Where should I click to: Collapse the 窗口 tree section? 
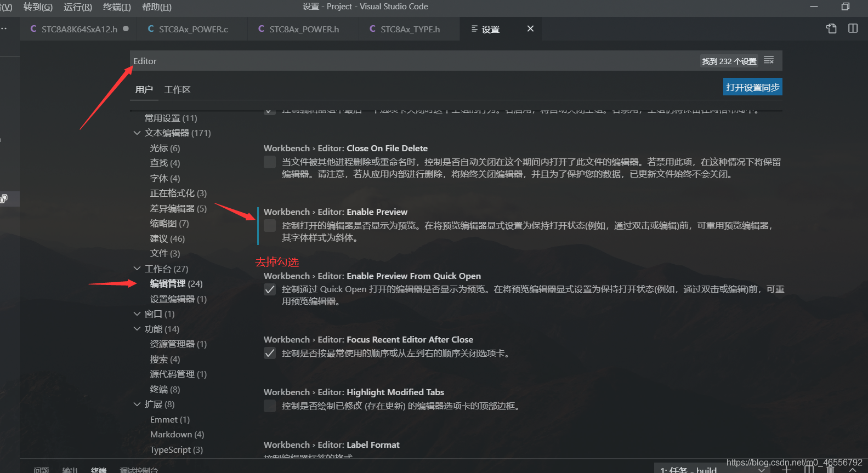(137, 314)
